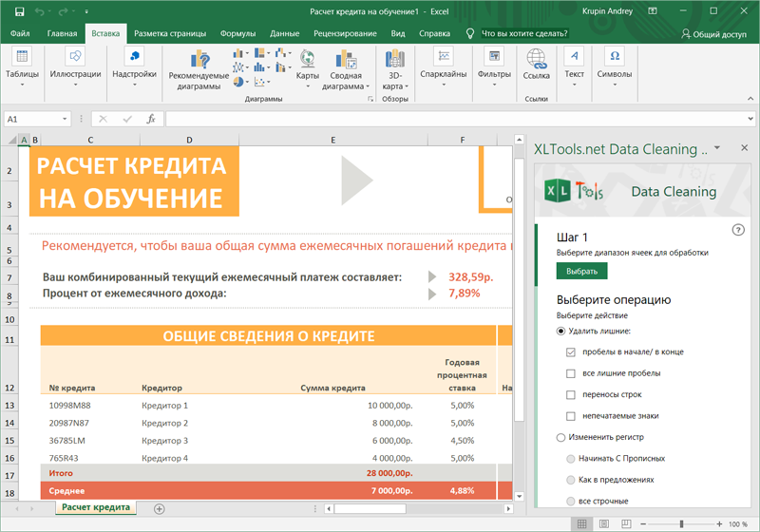The width and height of the screenshot is (760, 532).
Task: Add a new sheet with plus icon
Action: pos(159,509)
